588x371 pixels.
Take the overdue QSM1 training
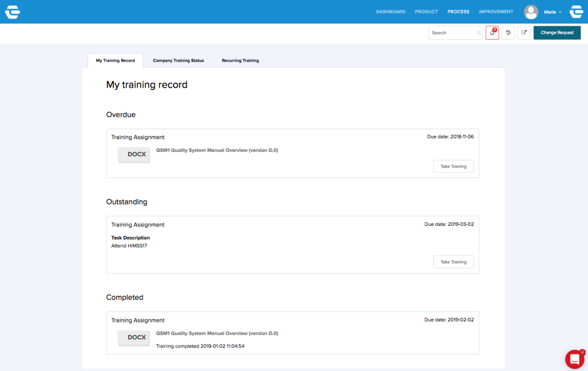pos(453,167)
